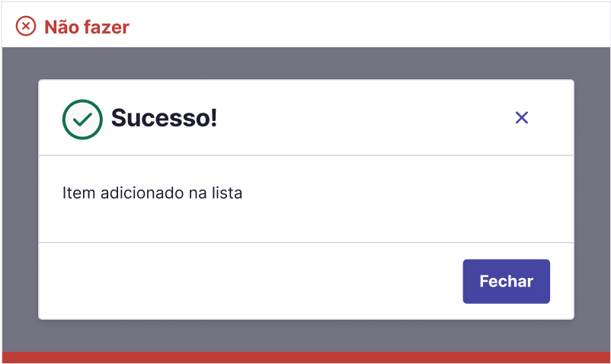This screenshot has width=611, height=364.
Task: Close the Sucesso dialog with the X icon
Action: coord(521,117)
